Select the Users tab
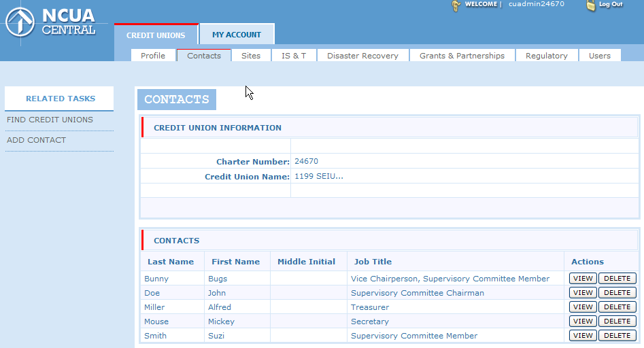Viewport: 644px width, 348px height. click(x=599, y=56)
